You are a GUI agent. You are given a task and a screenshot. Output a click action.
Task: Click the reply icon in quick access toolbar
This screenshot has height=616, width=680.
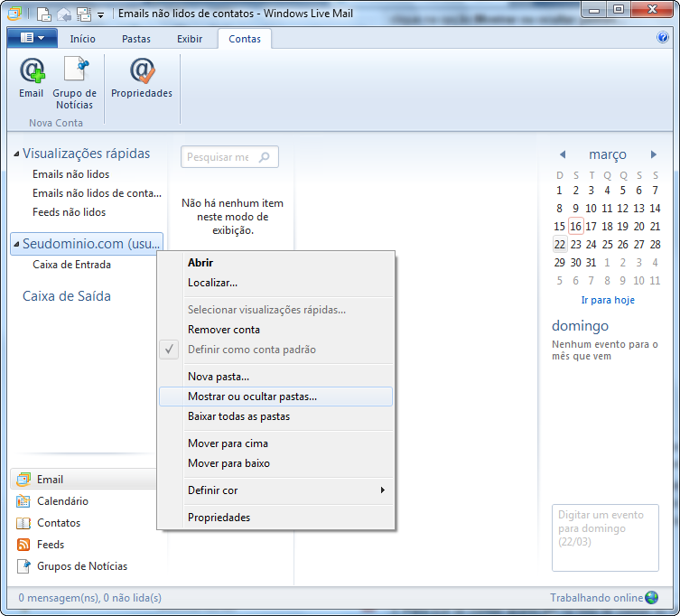click(64, 14)
